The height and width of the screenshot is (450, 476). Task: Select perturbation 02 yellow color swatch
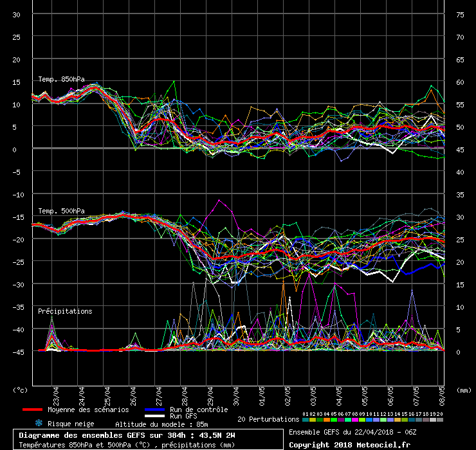(x=313, y=420)
